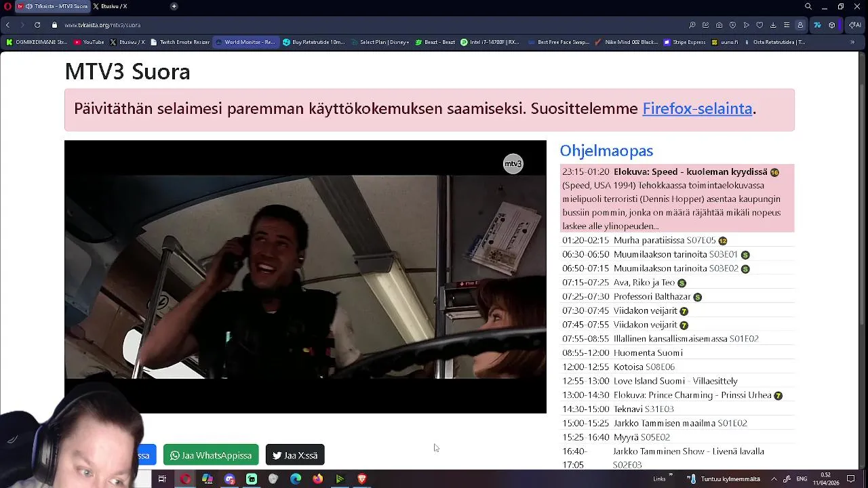This screenshot has height=488, width=868.
Task: Select Kotoisa S08E06 listing
Action: click(677, 367)
